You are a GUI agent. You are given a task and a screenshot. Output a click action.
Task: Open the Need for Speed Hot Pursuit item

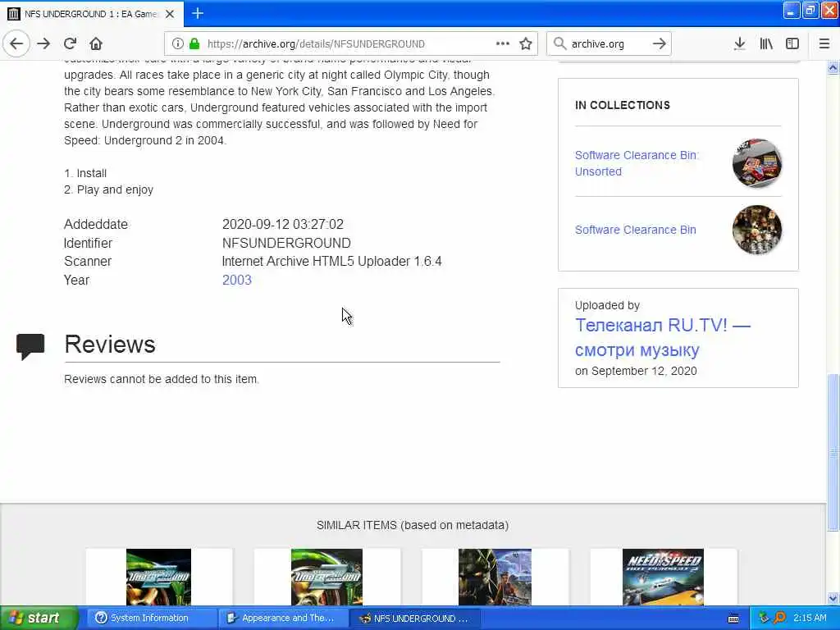coord(663,577)
